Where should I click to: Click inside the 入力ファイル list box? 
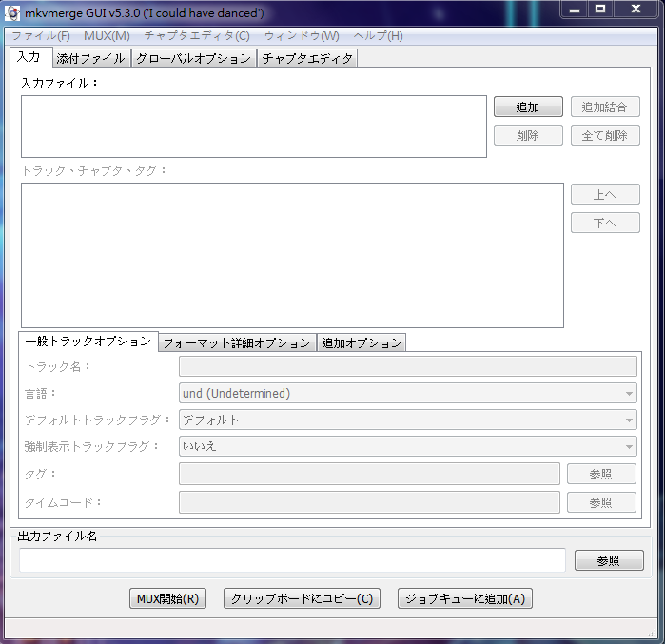pyautogui.click(x=254, y=127)
